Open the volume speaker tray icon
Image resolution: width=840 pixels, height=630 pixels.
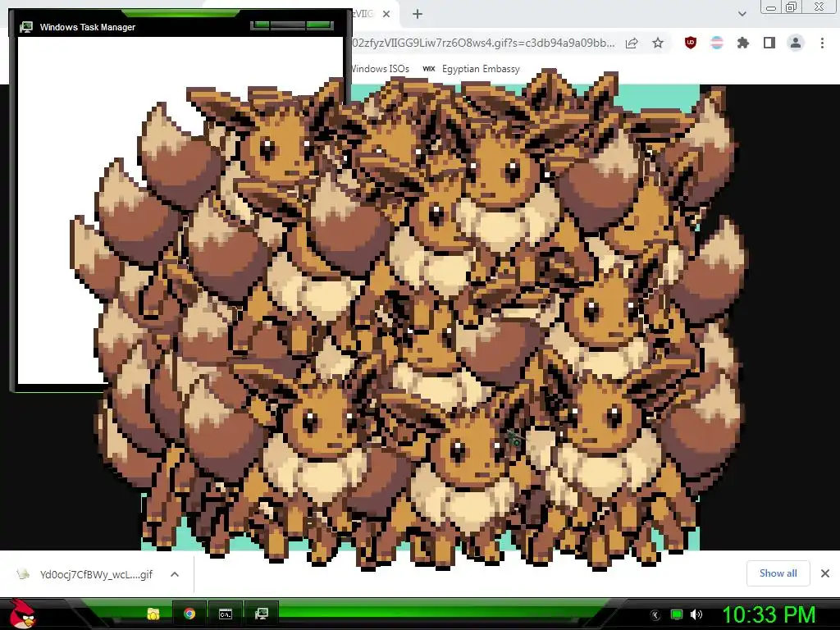click(x=696, y=614)
